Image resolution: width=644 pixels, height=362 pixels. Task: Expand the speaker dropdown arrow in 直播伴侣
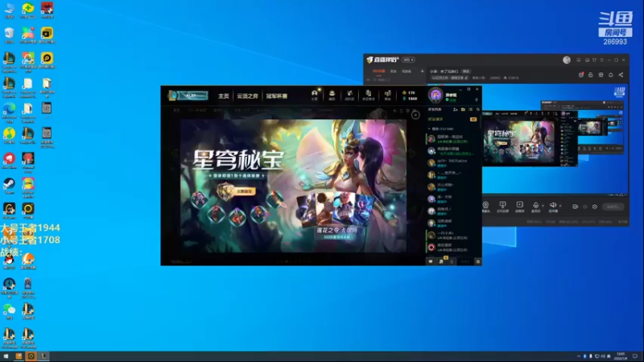pyautogui.click(x=559, y=205)
